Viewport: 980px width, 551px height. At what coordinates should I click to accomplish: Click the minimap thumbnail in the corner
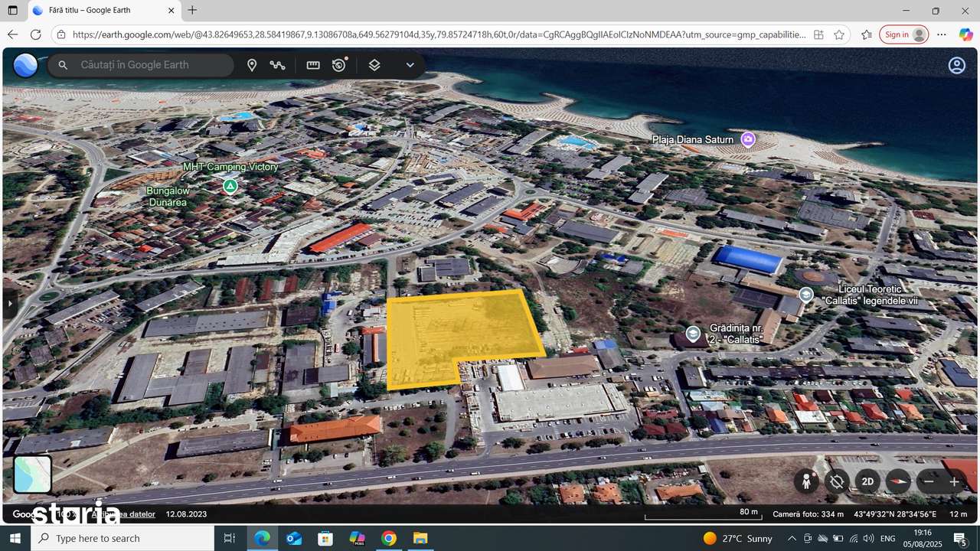[33, 474]
